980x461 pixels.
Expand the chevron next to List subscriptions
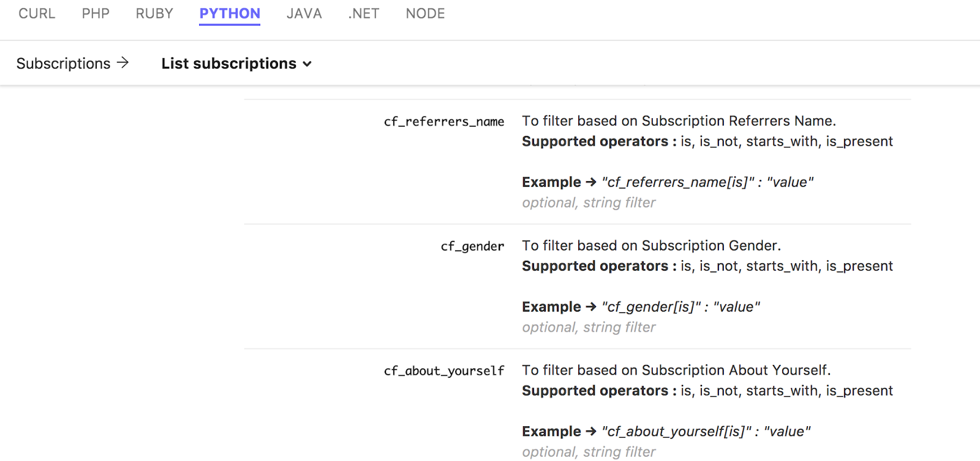click(x=307, y=64)
